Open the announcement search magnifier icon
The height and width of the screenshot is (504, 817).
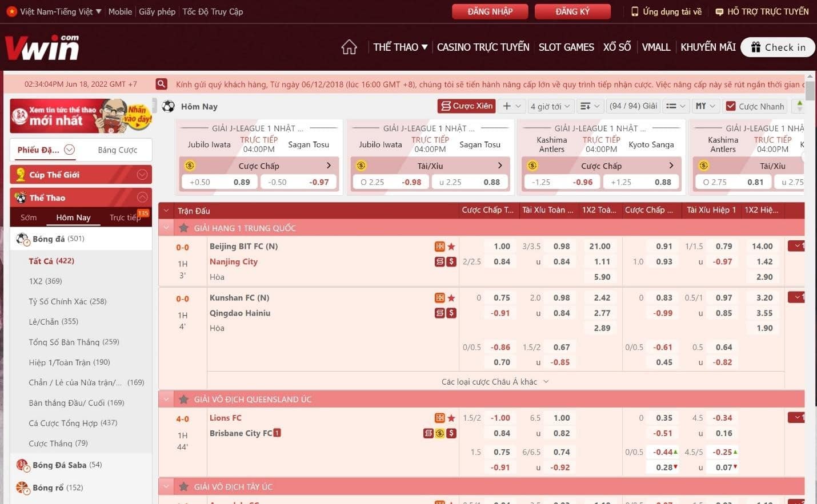(x=162, y=84)
